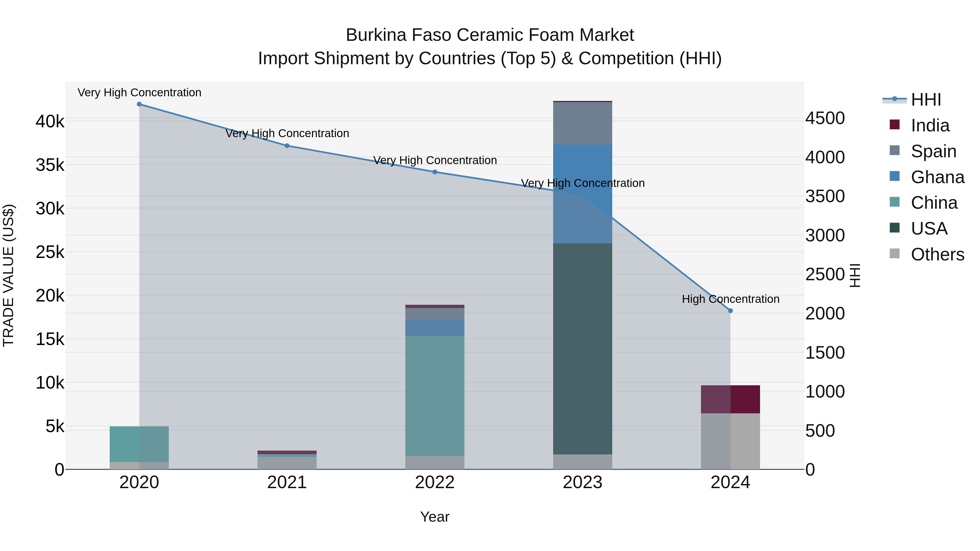Click the left axis tick '40k'

pyautogui.click(x=50, y=122)
